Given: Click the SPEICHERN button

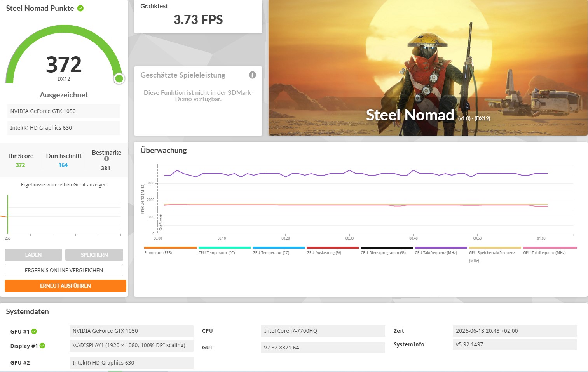Looking at the screenshot, I should [x=94, y=255].
